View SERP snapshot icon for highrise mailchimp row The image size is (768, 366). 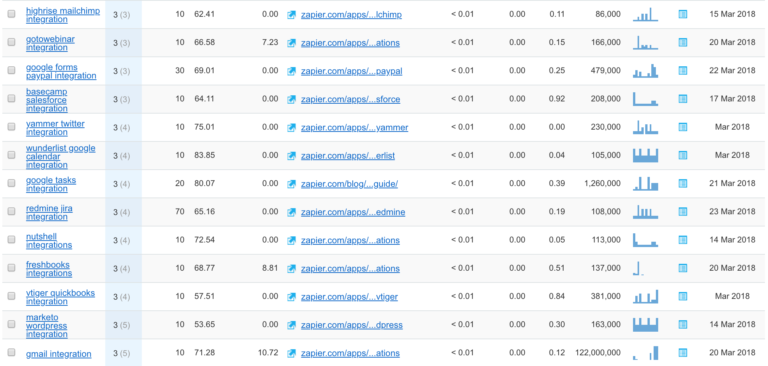point(683,15)
